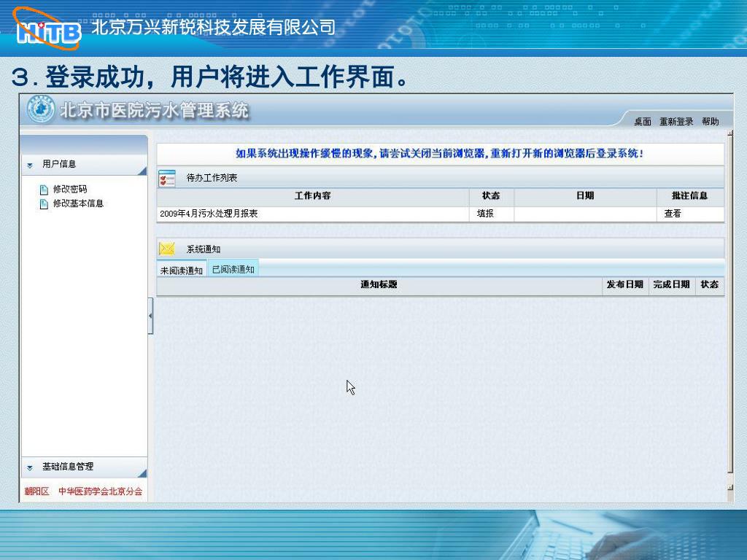747x560 pixels.
Task: Click the 北京万兴新锐科技发展有限公司 company name
Action: pyautogui.click(x=213, y=27)
